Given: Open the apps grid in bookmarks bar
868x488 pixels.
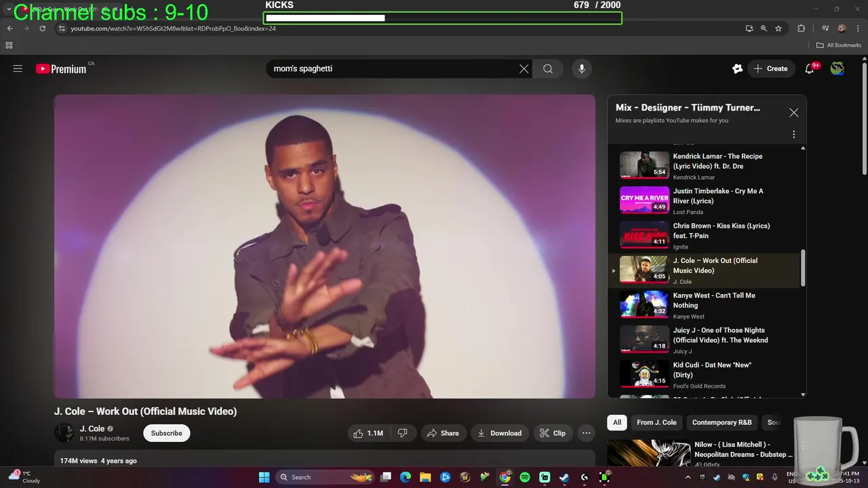Looking at the screenshot, I should (9, 45).
